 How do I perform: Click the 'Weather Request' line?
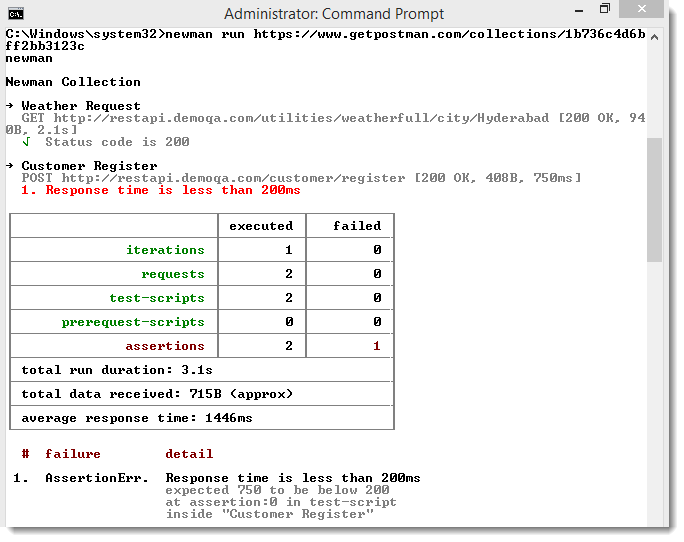pos(81,106)
